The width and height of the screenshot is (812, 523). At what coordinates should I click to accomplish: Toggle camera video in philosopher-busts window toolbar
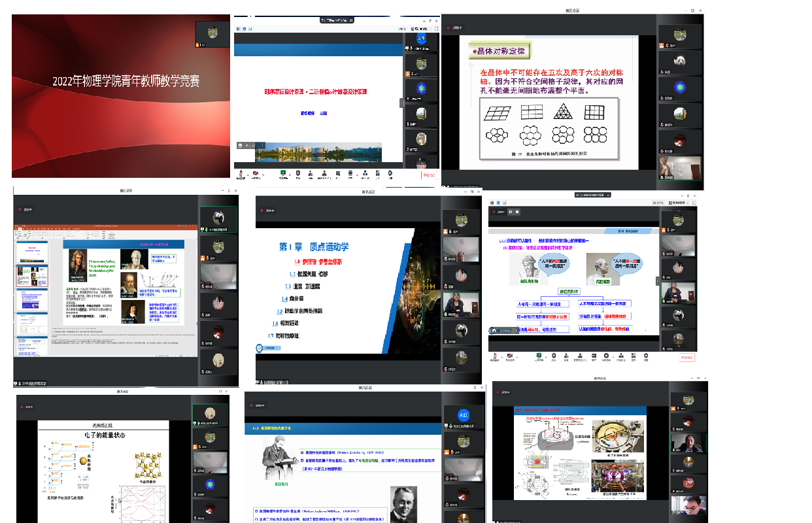pos(509,356)
